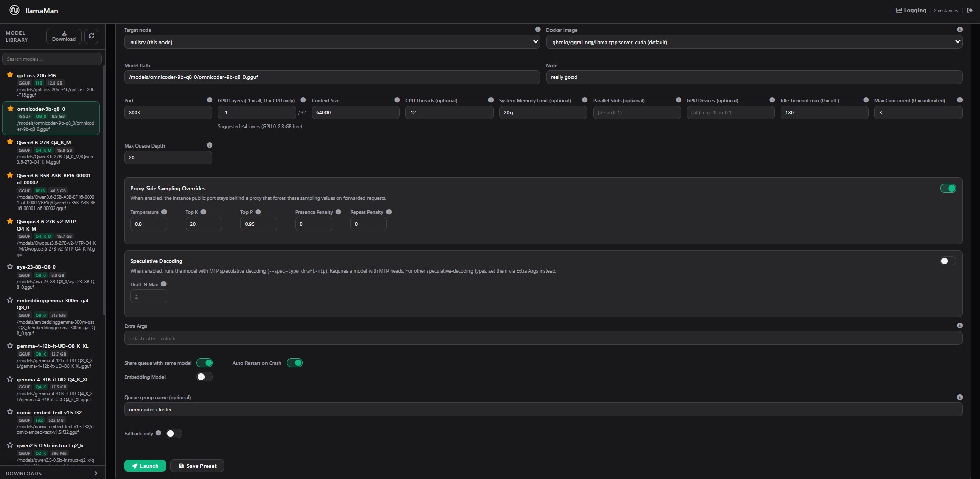
Task: Disable Proxy-Side Sampling Overrides toggle
Action: 948,188
